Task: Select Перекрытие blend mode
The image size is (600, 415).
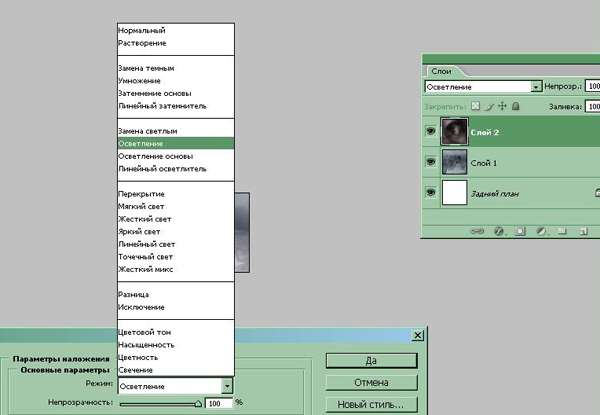Action: (176, 194)
